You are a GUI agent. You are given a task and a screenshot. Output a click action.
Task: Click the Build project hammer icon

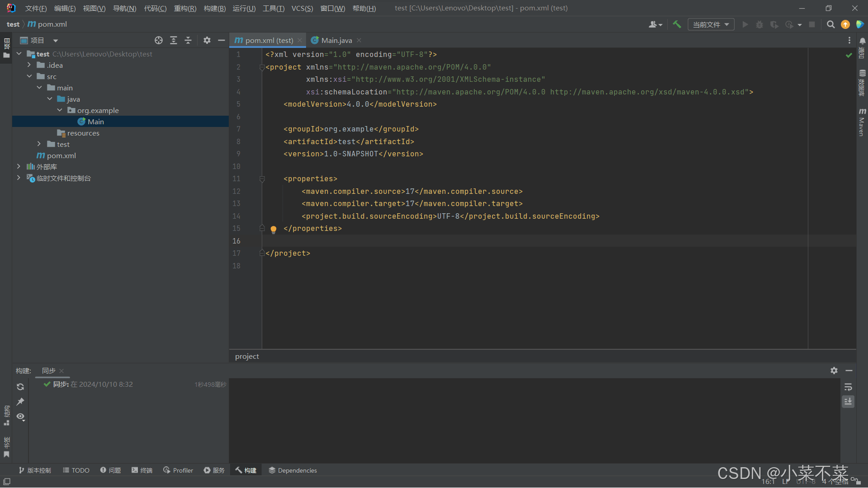677,24
